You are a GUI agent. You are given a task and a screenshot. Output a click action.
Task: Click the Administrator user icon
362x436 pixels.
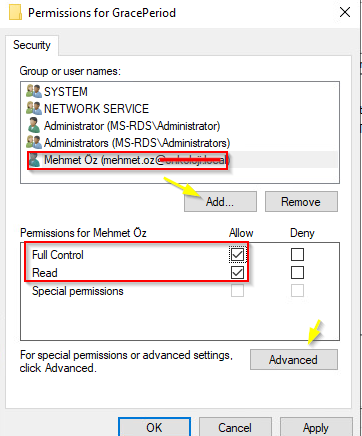[34, 126]
